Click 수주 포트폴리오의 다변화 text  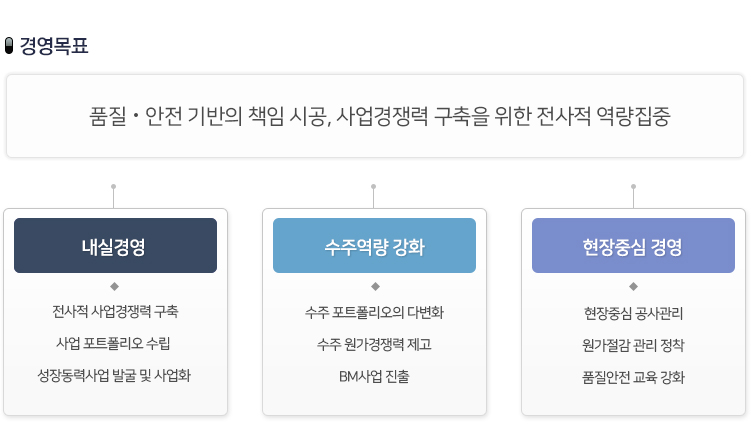(x=374, y=312)
